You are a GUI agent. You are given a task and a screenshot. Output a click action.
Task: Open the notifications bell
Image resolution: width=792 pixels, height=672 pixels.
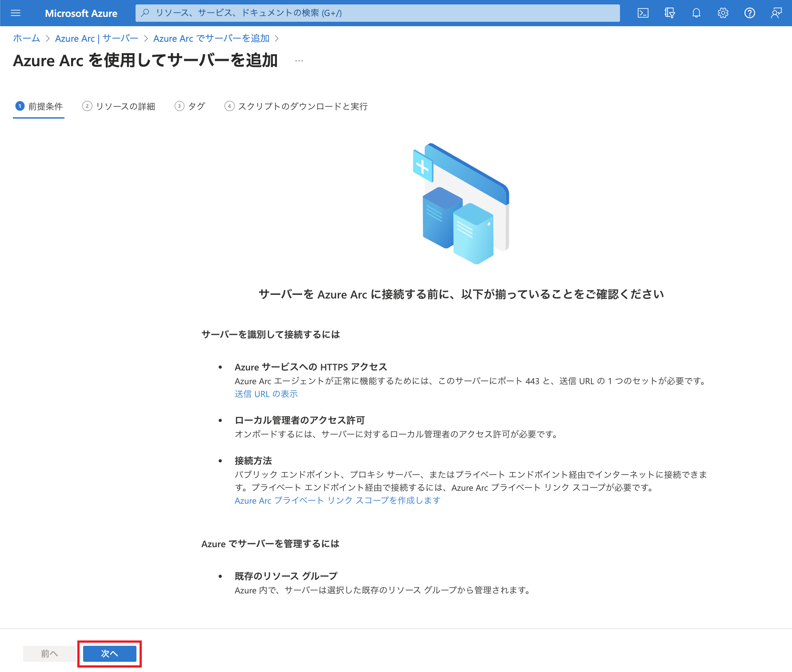click(696, 13)
